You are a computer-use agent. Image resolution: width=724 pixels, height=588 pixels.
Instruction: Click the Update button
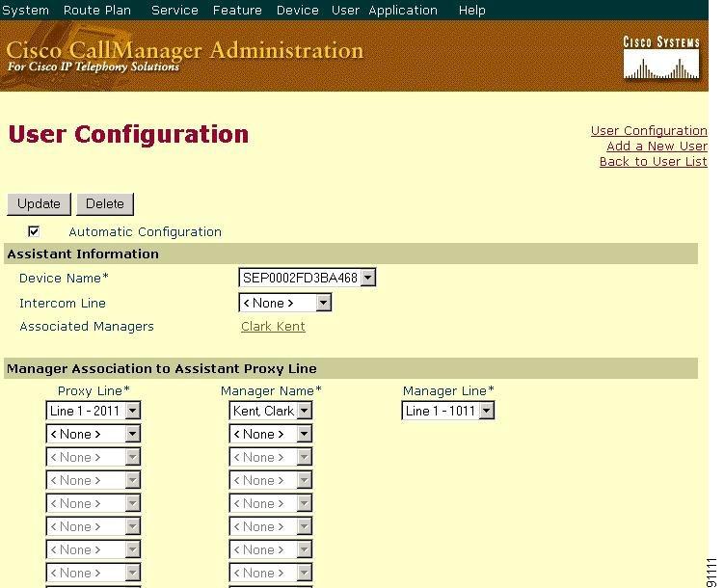tap(39, 204)
